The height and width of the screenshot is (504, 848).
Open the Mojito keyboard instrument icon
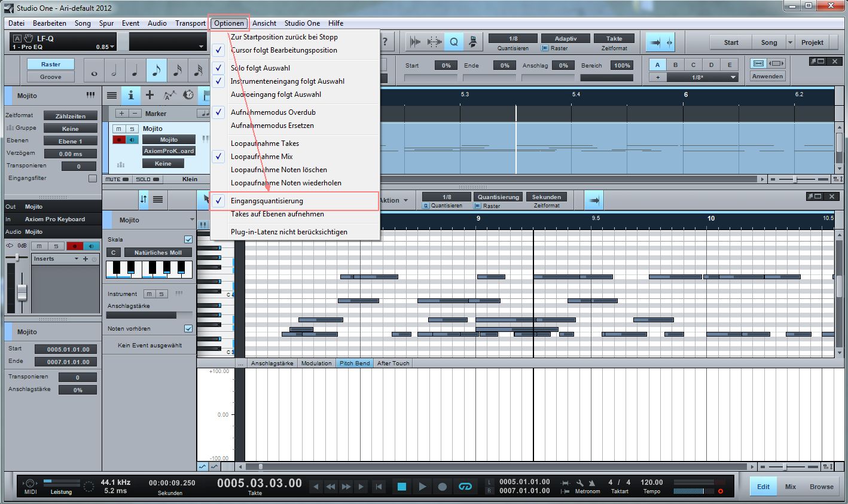point(90,95)
